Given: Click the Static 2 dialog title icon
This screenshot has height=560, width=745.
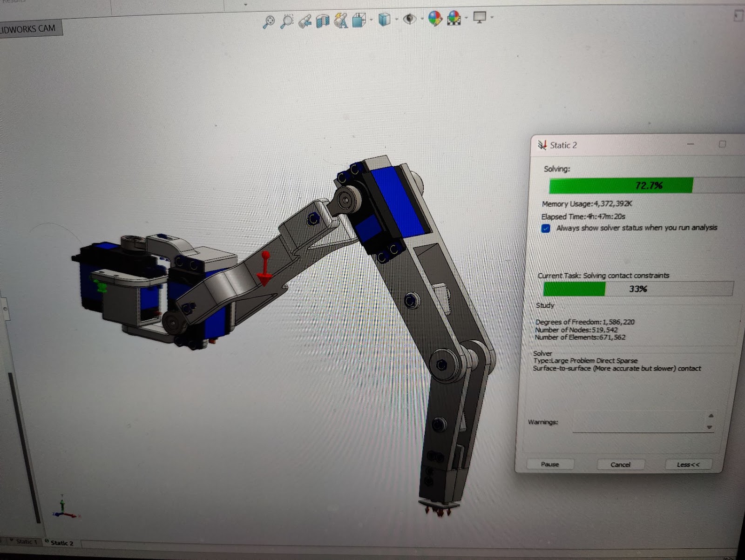Looking at the screenshot, I should 542,145.
